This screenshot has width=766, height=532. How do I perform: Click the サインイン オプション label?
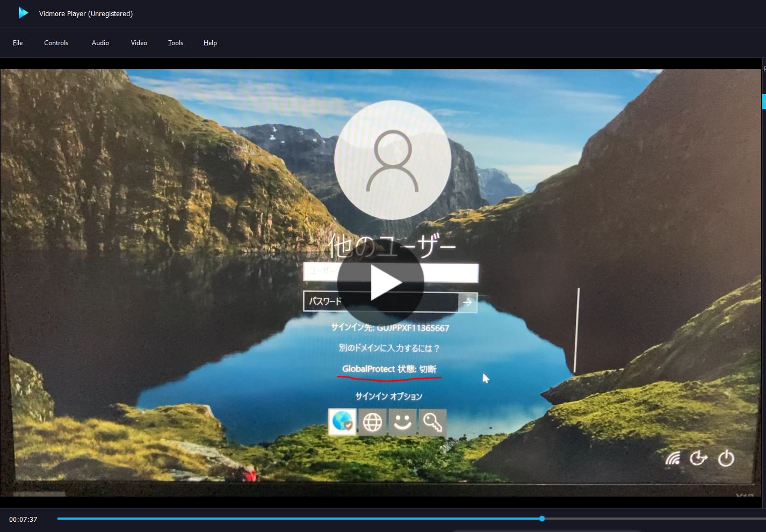(x=389, y=396)
